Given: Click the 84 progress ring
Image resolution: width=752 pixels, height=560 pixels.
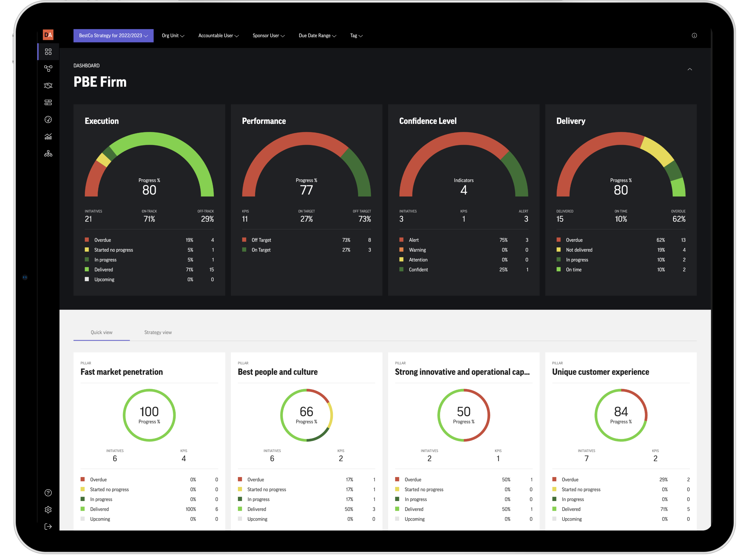Looking at the screenshot, I should (621, 415).
